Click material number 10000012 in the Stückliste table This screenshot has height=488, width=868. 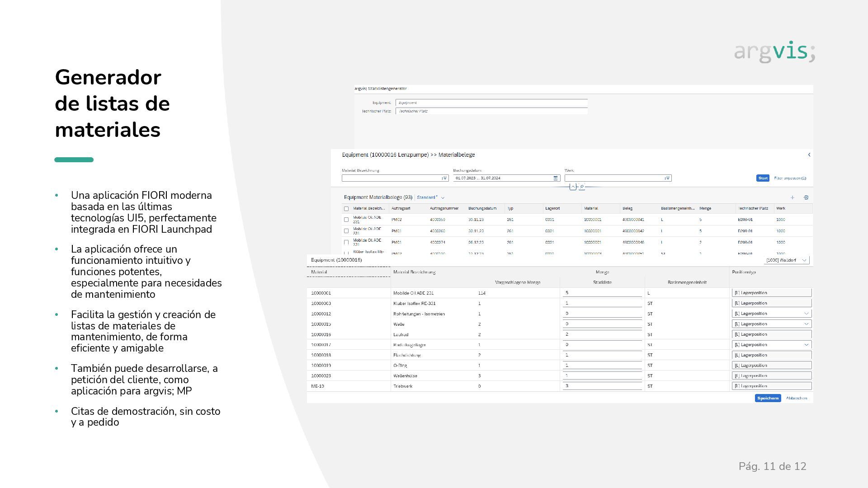[x=321, y=314]
